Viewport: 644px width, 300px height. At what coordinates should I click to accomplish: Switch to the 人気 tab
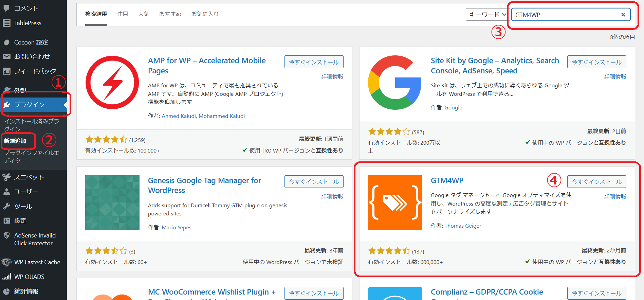tap(144, 14)
